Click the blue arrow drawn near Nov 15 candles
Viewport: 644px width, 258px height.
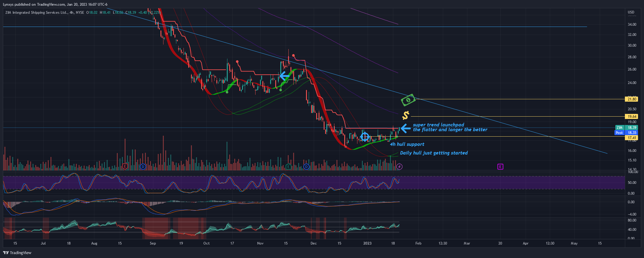click(284, 76)
